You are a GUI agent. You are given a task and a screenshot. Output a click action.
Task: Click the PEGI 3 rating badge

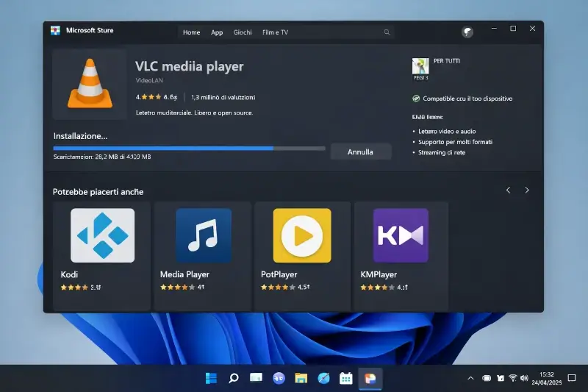click(420, 69)
